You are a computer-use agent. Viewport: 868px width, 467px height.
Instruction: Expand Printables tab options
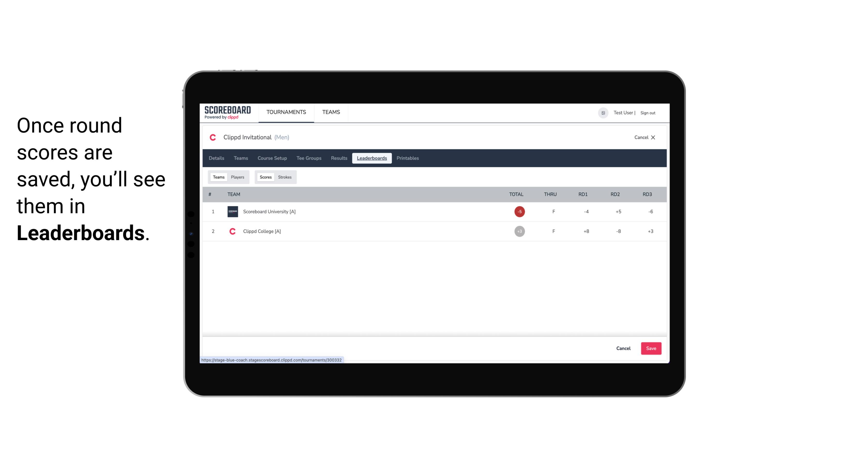click(408, 158)
